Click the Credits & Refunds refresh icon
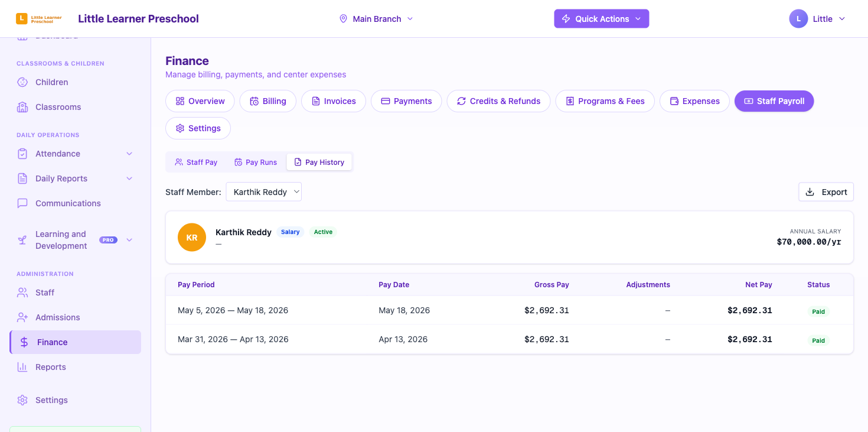This screenshot has width=868, height=432. [x=462, y=101]
